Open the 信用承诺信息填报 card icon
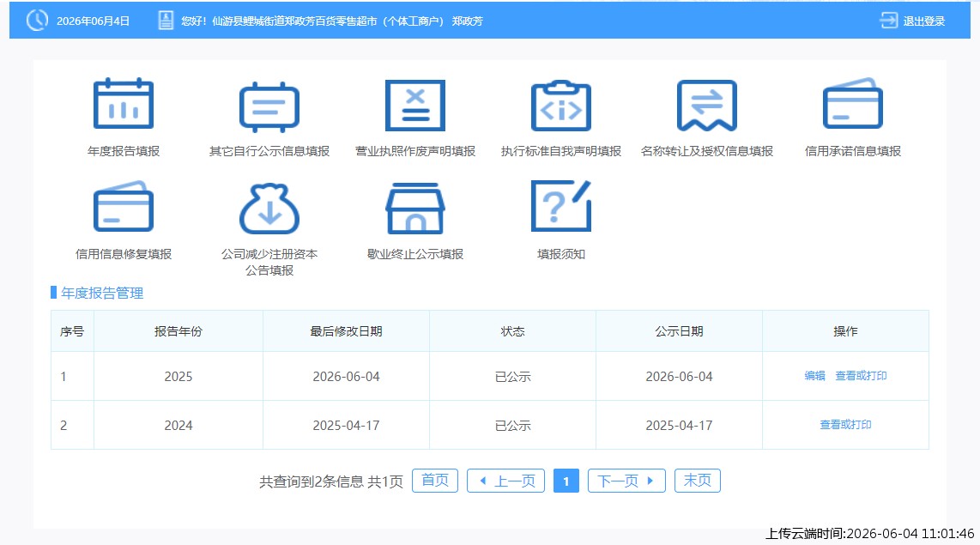The image size is (980, 545). (852, 104)
